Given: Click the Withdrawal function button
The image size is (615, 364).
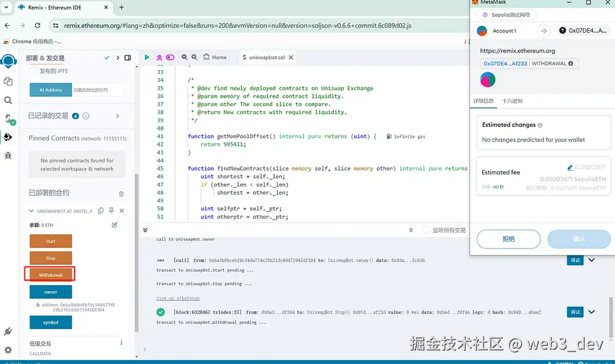Looking at the screenshot, I should 51,275.
